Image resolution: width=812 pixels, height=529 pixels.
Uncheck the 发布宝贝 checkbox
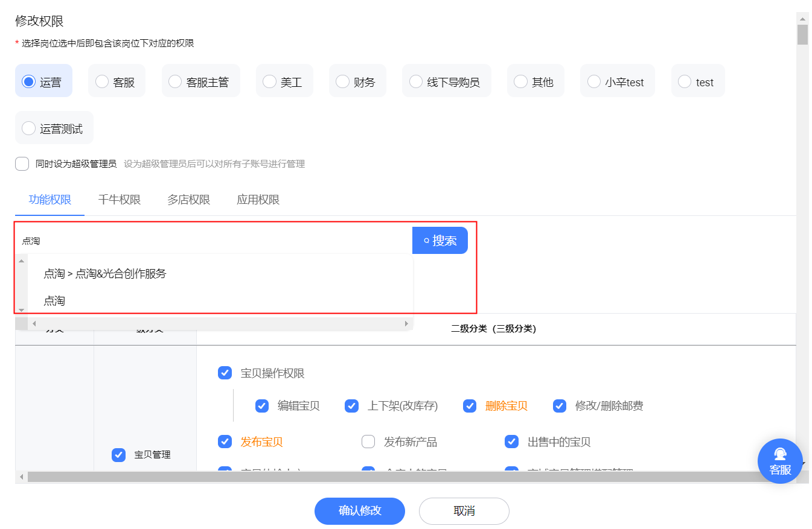(225, 442)
